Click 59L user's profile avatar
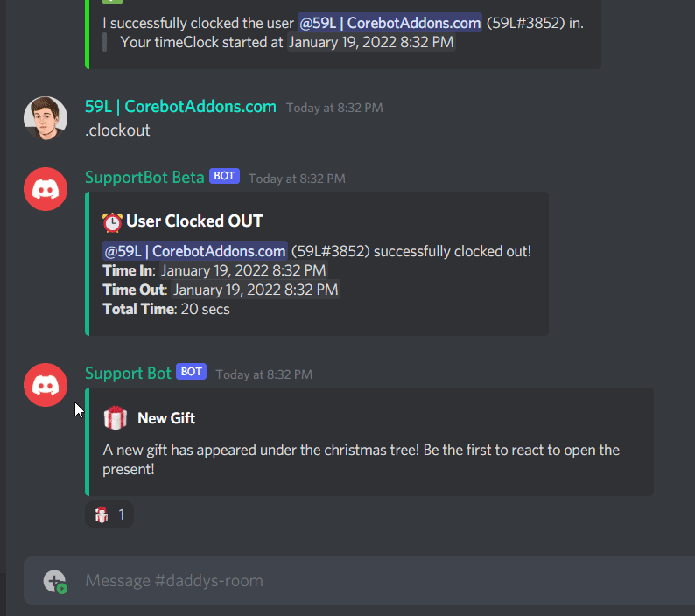The height and width of the screenshot is (616, 695). tap(46, 118)
